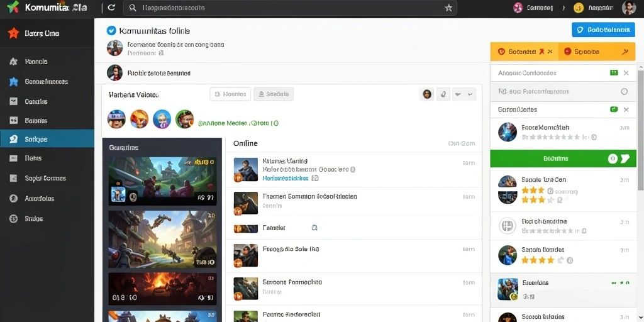644x322 pixels.
Task: Open the green-ringed bearded member avatar
Action: click(x=184, y=119)
